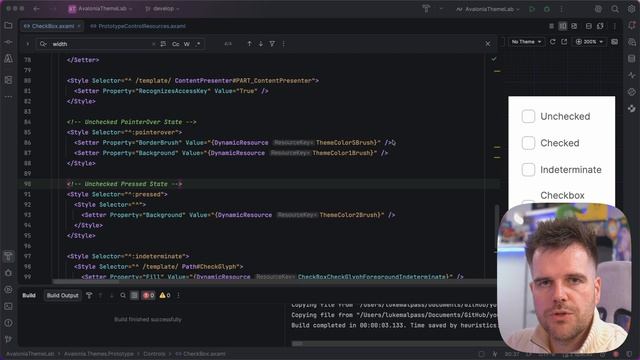The height and width of the screenshot is (360, 640).
Task: Open the Problems tool window in left sidebar
Action: 8,323
